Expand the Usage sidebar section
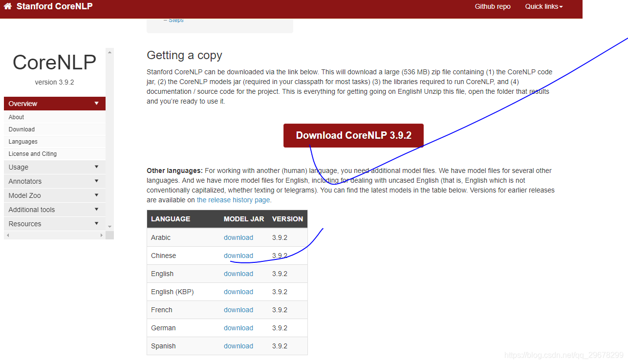628x364 pixels. (x=55, y=167)
